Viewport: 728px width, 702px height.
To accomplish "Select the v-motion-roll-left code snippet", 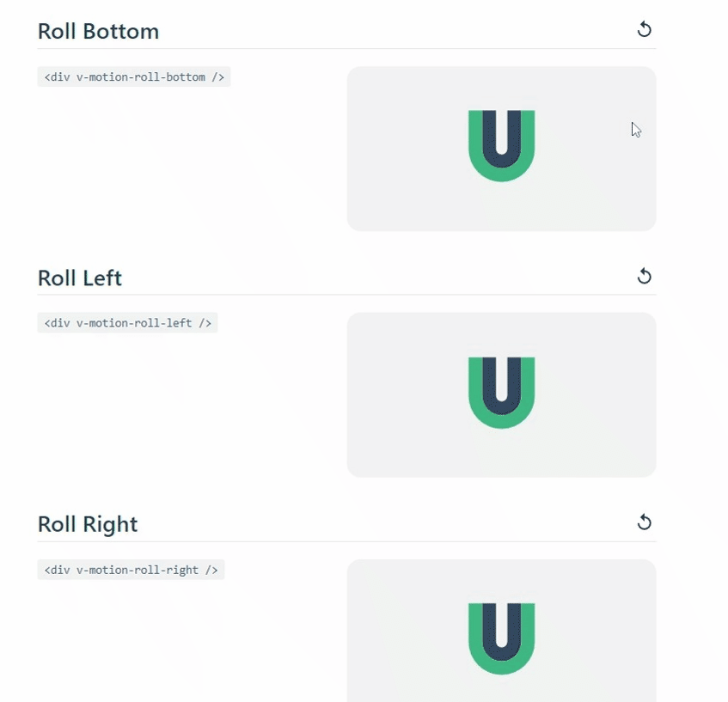I will pyautogui.click(x=127, y=323).
